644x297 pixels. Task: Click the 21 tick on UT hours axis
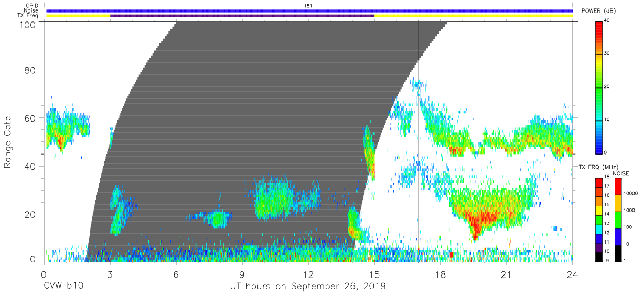[x=507, y=274]
